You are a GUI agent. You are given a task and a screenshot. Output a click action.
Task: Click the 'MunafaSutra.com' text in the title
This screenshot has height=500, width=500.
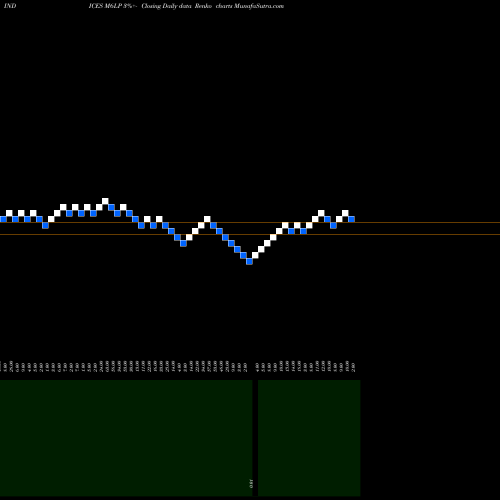point(259,6)
